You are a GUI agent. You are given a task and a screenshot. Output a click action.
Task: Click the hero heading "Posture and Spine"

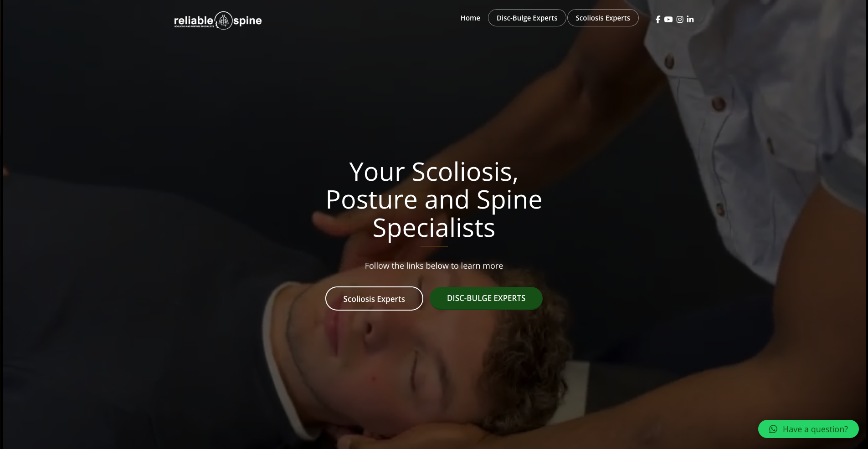tap(434, 199)
